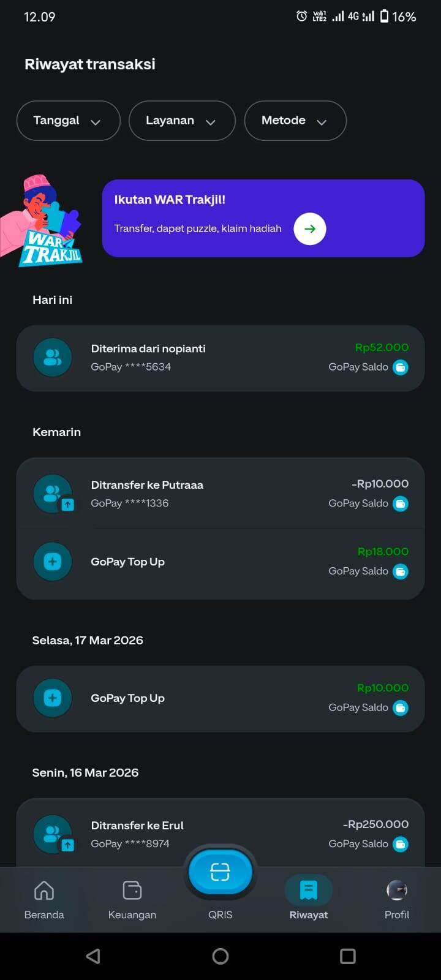Open Diterima dari nopianti transaction details
Screen dimensions: 441x980
[221, 358]
